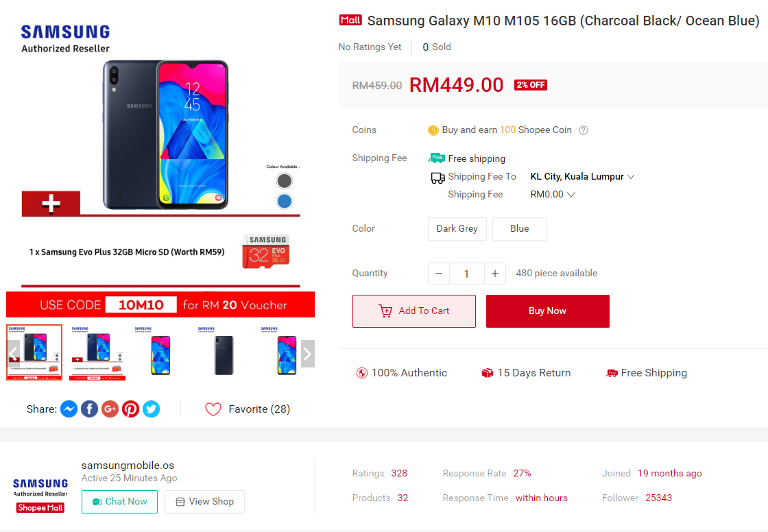Select Dark Grey color option
Screen dimensions: 768x532
pyautogui.click(x=457, y=229)
